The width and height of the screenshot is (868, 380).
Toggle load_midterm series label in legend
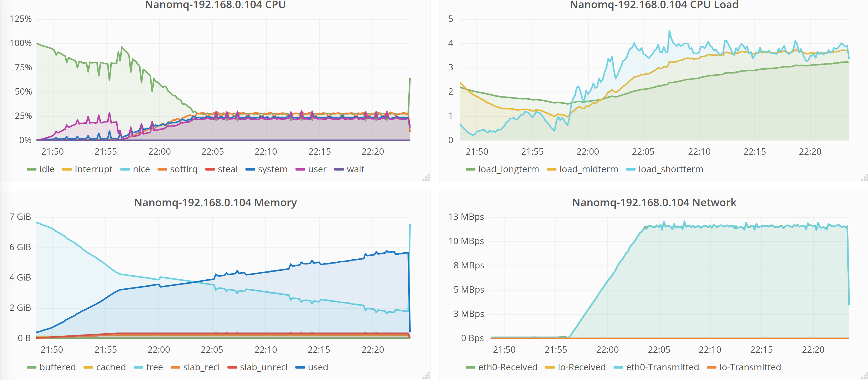pyautogui.click(x=588, y=169)
